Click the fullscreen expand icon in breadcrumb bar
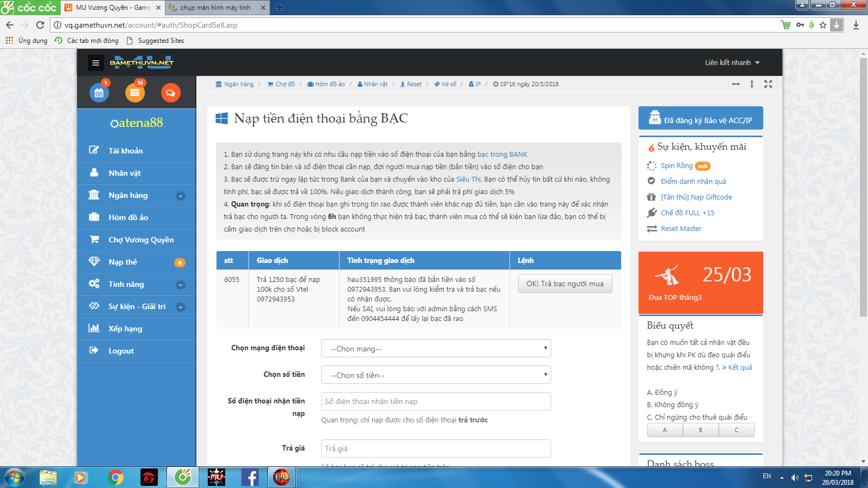Viewport: 868px width, 488px height. pos(768,84)
